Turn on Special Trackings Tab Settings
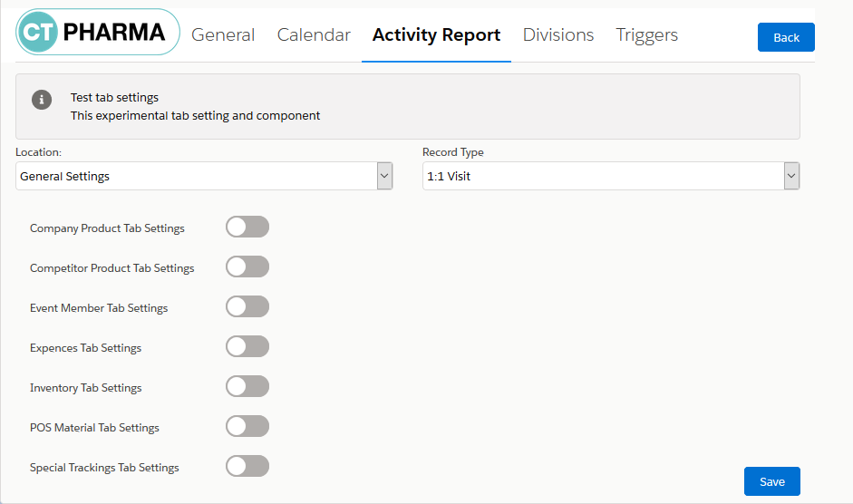 (247, 466)
